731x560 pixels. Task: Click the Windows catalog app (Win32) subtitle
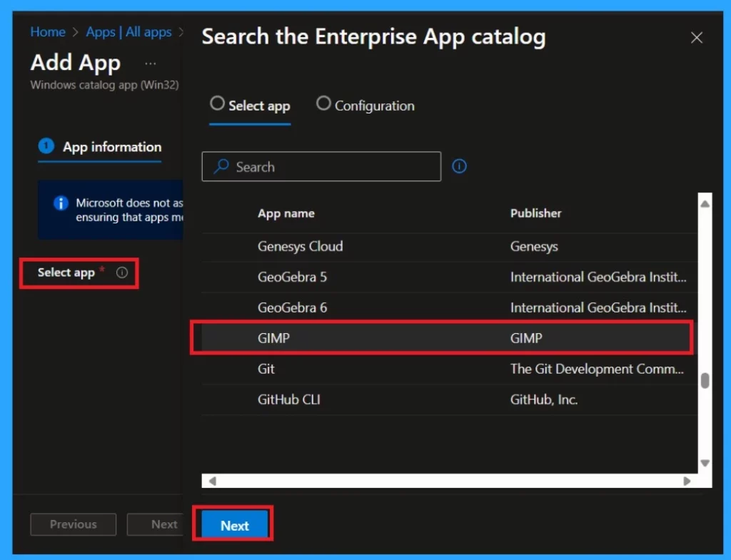tap(104, 86)
